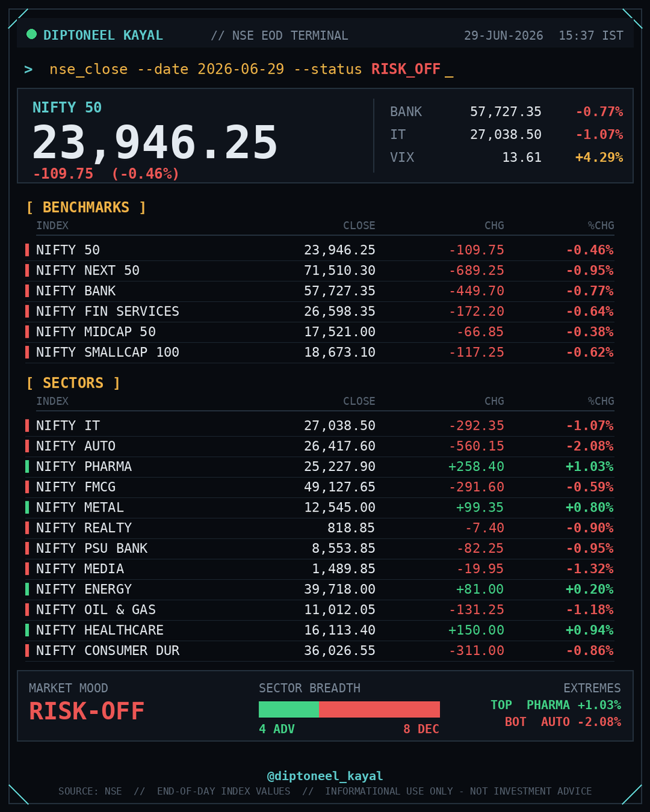Select the NIFTY FIN SERVICES row

click(x=320, y=311)
